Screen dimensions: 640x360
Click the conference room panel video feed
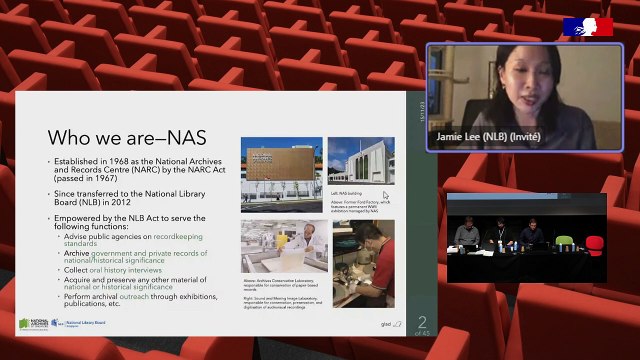click(x=527, y=238)
